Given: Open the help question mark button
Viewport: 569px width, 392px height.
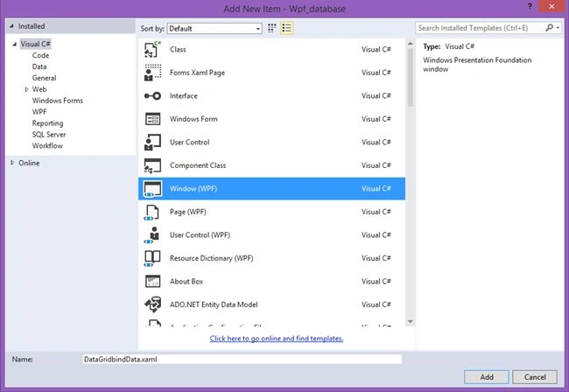Looking at the screenshot, I should point(530,6).
